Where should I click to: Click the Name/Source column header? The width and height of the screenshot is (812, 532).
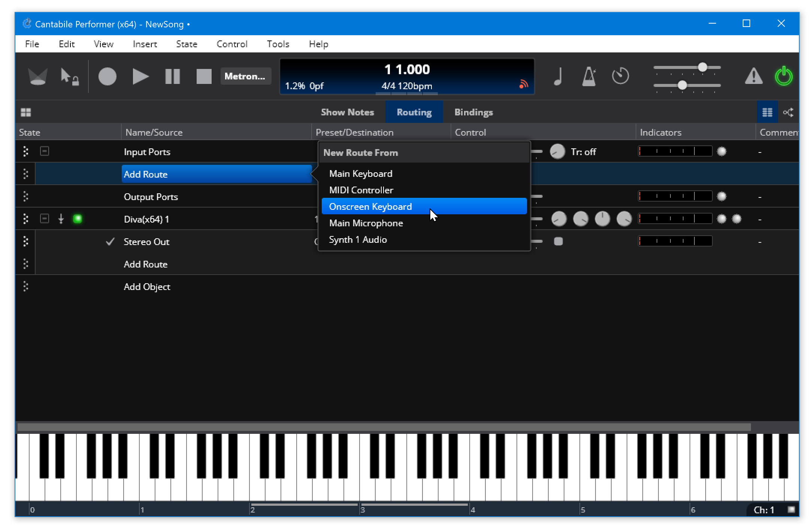pos(216,132)
